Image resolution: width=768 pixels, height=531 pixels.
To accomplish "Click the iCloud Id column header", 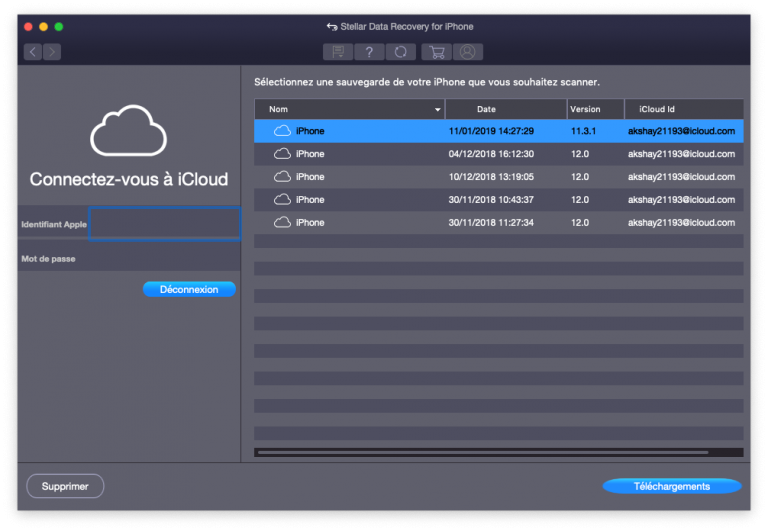I will point(657,109).
